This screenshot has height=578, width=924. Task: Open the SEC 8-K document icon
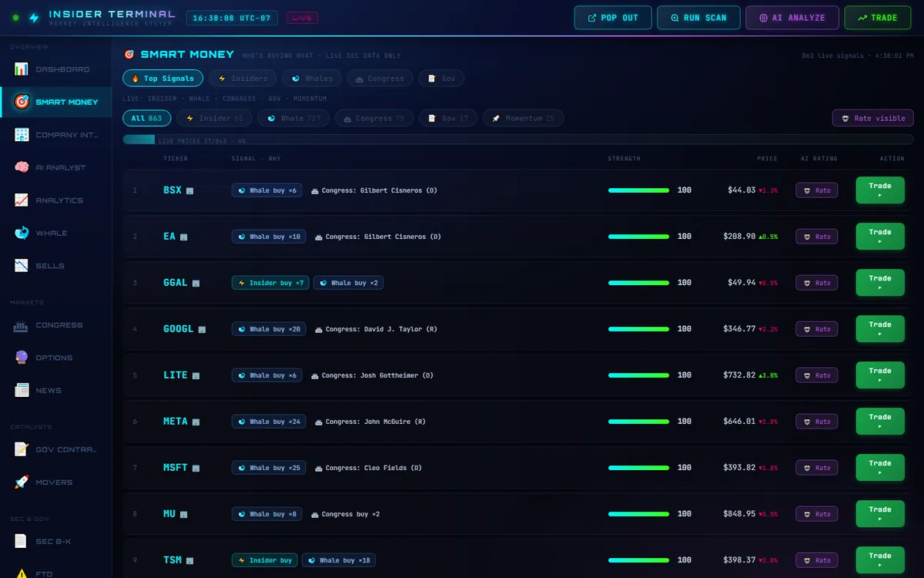[x=22, y=541]
